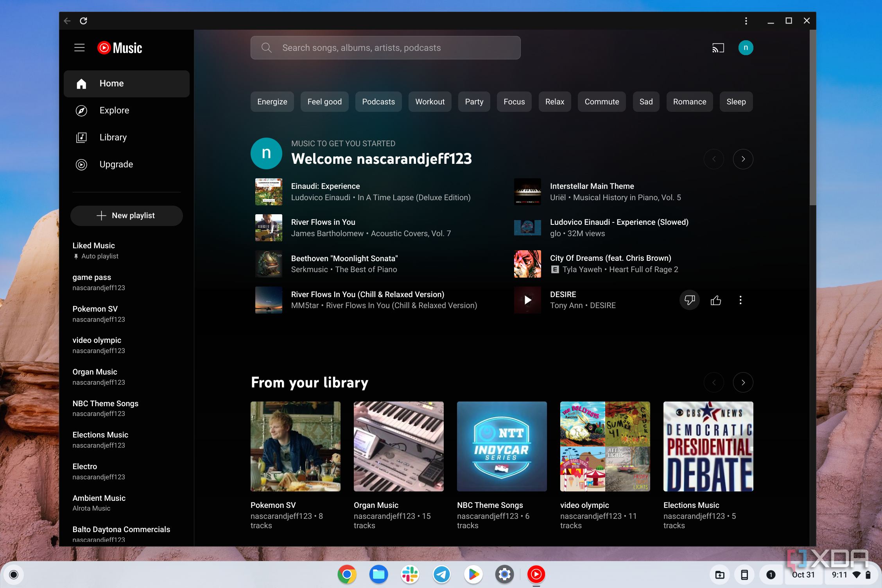Select the Commute chip
This screenshot has width=882, height=588.
(x=602, y=102)
